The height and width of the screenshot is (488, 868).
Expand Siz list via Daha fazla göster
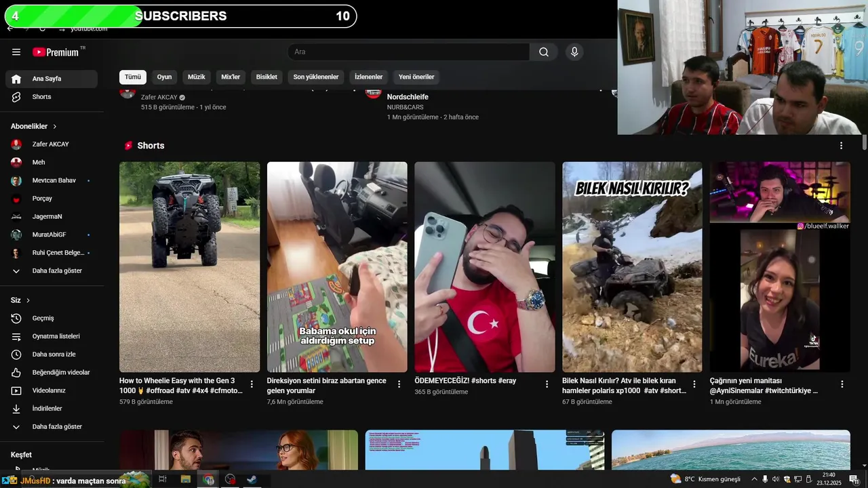[52, 427]
